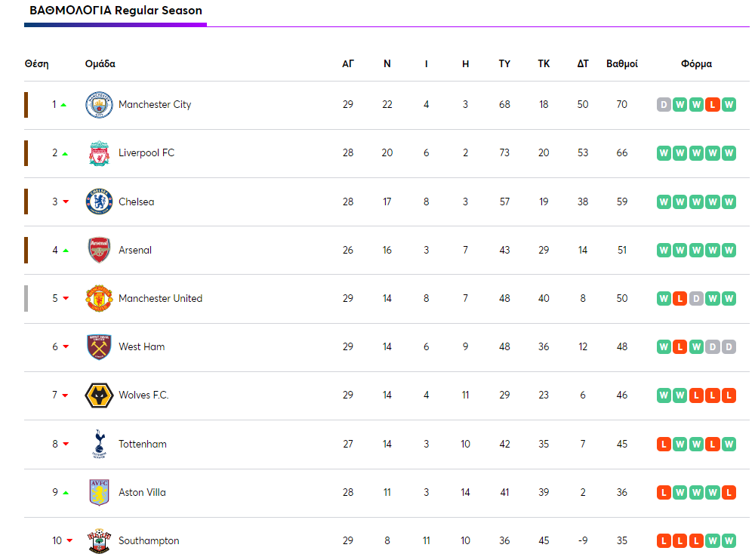Select the ΒΑΘΜΟΛΟΓΙΑ Regular Season tab

click(116, 11)
